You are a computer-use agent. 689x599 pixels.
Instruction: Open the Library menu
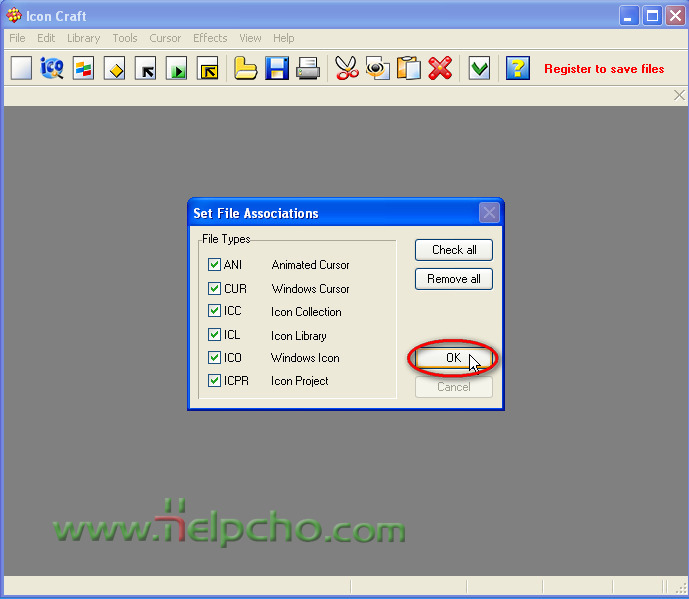[x=83, y=38]
